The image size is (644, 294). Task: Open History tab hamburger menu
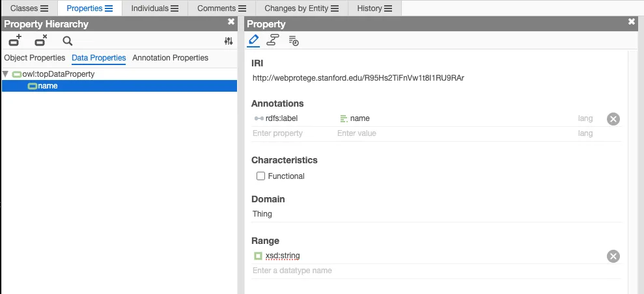[x=388, y=8]
